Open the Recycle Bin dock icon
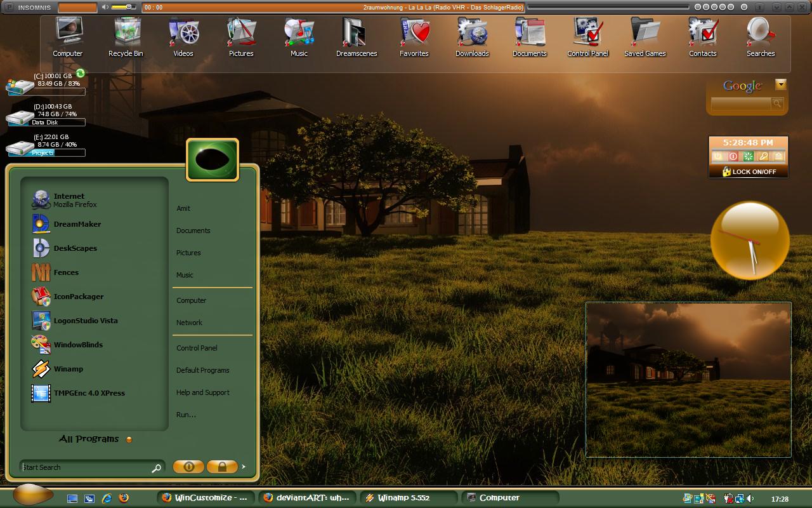The image size is (812, 508). [x=126, y=37]
